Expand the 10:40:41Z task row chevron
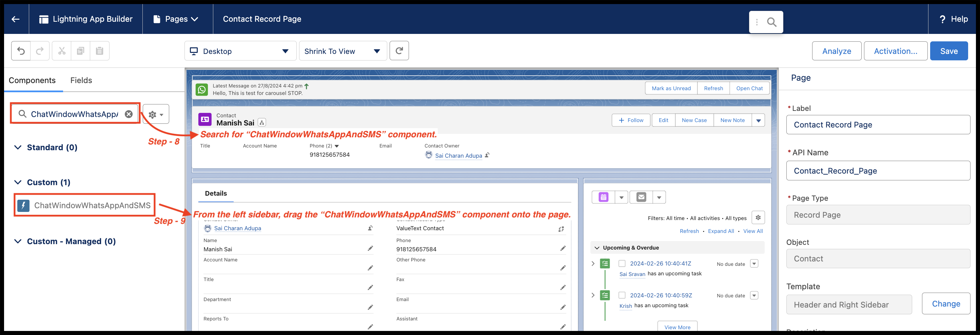The height and width of the screenshot is (335, 980). [x=593, y=263]
